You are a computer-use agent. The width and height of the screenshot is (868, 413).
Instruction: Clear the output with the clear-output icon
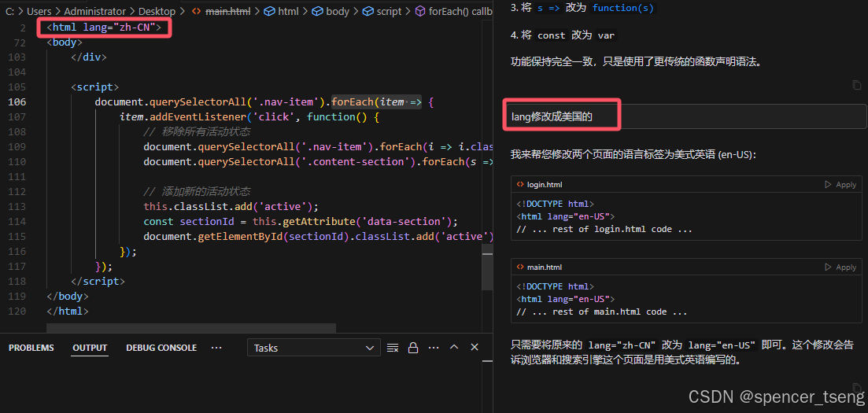click(x=393, y=348)
